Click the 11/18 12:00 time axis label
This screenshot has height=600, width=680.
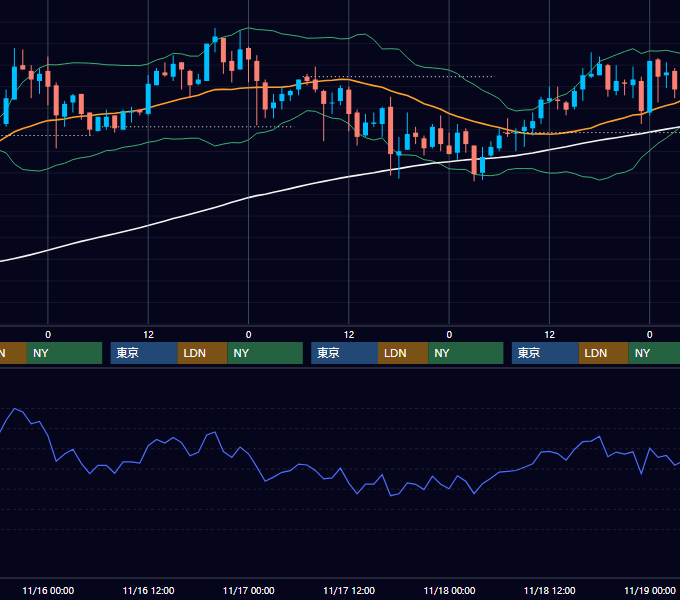coord(549,590)
